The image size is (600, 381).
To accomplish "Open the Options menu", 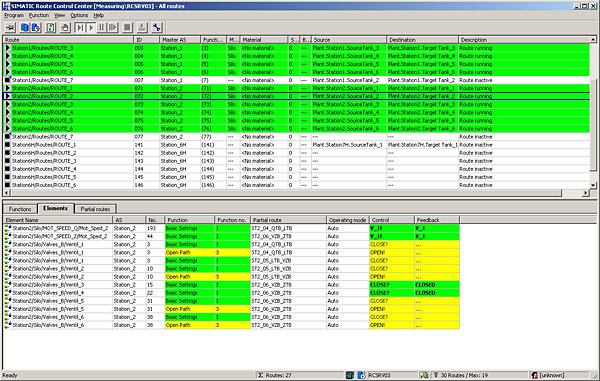I will point(79,15).
